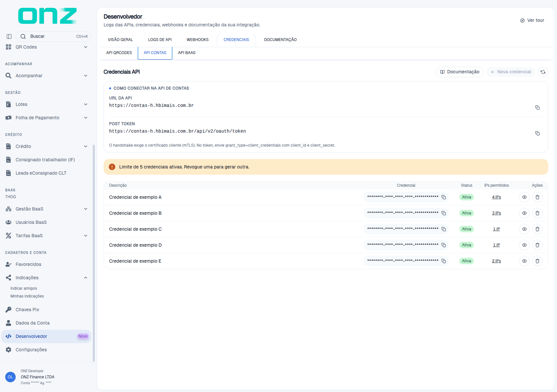Delete Credencial de exemplo B

(537, 213)
